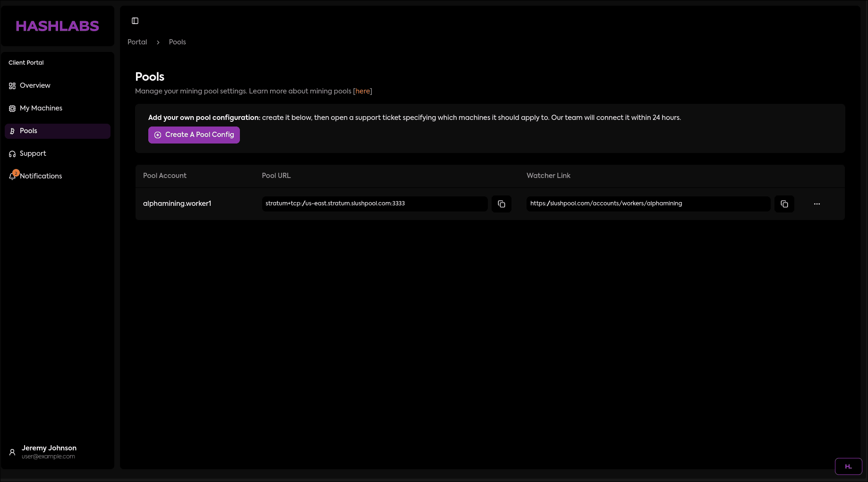Image resolution: width=868 pixels, height=482 pixels.
Task: Copy the Watcher Link using its copy icon
Action: [784, 204]
